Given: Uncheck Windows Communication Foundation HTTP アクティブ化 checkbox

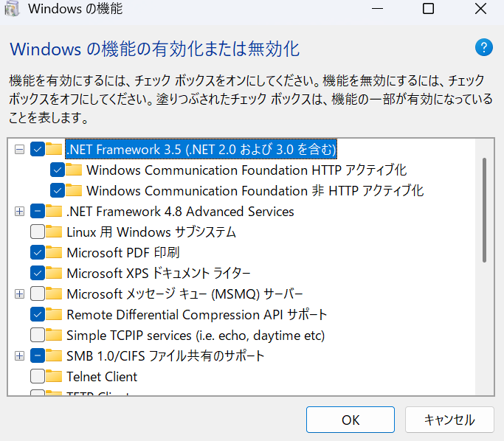Looking at the screenshot, I should tap(58, 170).
